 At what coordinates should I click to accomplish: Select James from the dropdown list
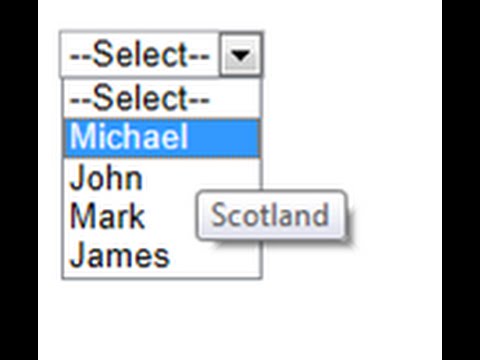click(x=119, y=255)
